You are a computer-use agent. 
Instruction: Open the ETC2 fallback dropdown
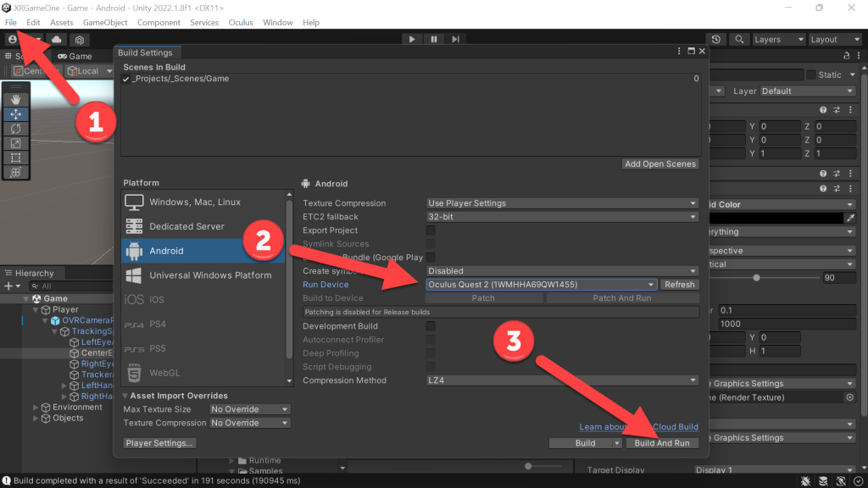[x=561, y=217]
